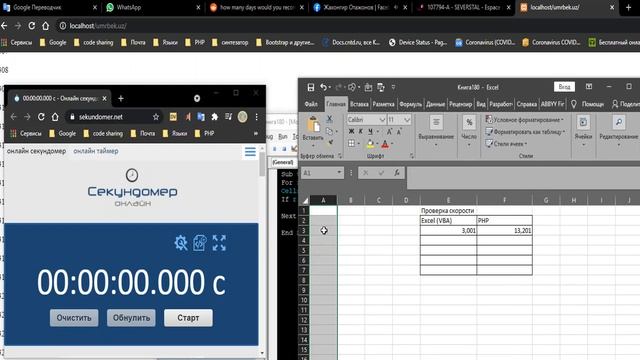Click the Borders icon in Excel

(351, 143)
